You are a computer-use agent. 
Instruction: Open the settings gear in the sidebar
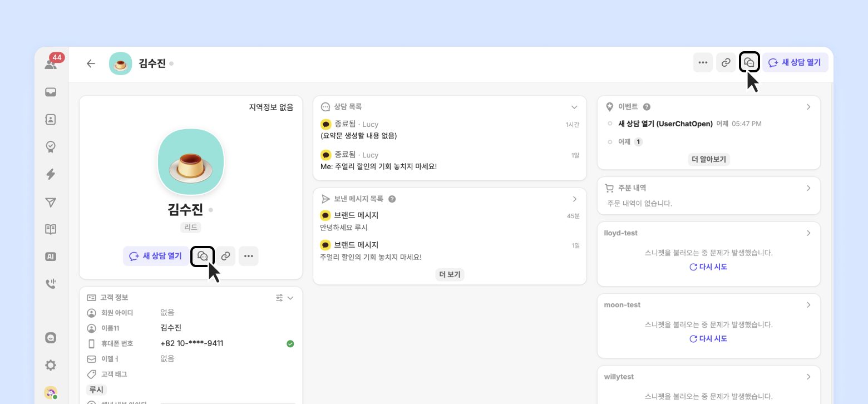tap(51, 365)
